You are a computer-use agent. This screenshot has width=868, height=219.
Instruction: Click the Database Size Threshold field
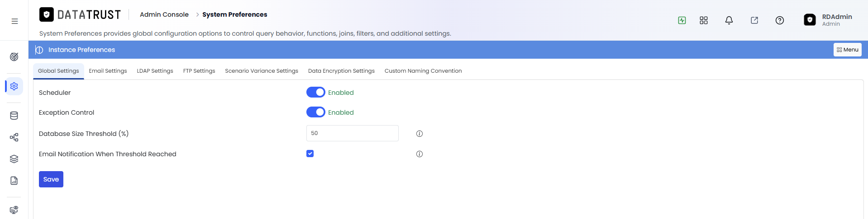pyautogui.click(x=353, y=133)
